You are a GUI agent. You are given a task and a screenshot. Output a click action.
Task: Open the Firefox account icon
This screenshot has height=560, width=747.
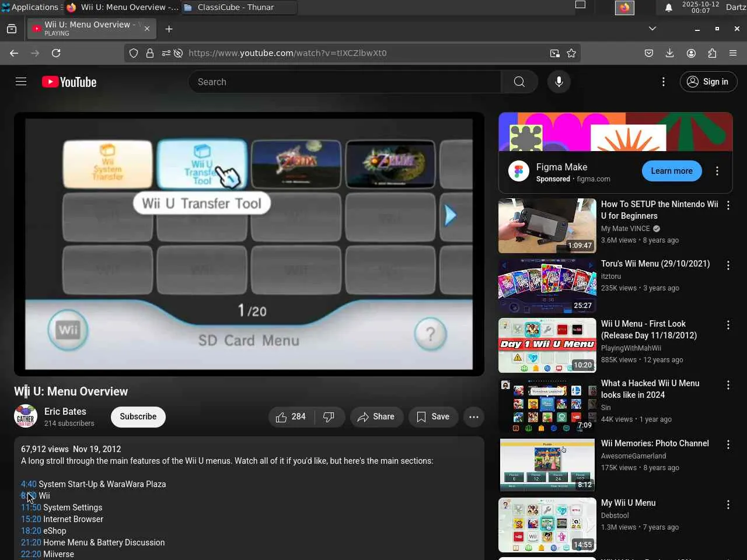(x=691, y=53)
